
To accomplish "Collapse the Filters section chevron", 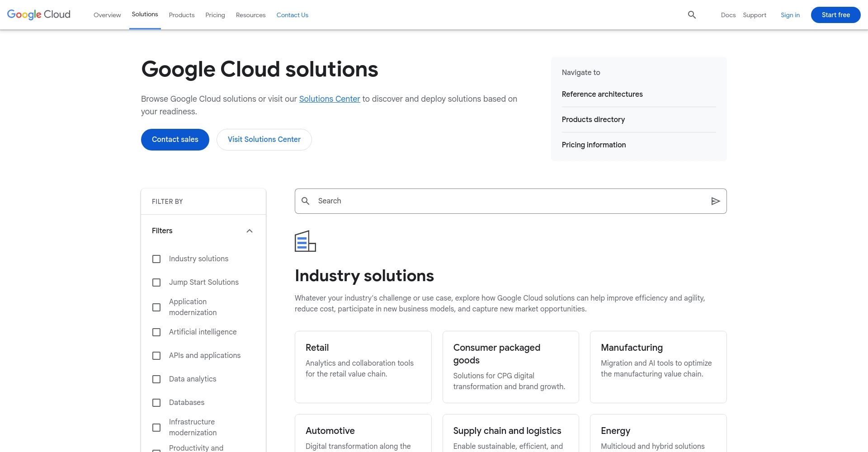I will pyautogui.click(x=250, y=231).
